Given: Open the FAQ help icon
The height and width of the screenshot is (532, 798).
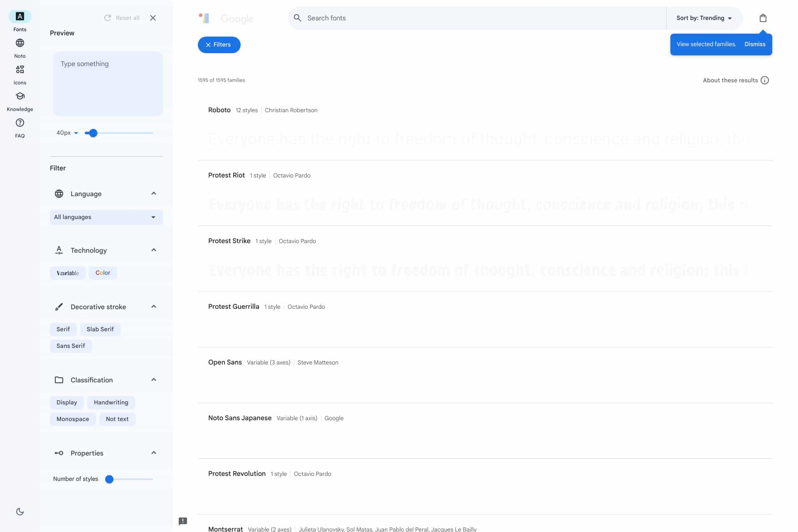Looking at the screenshot, I should (x=20, y=123).
